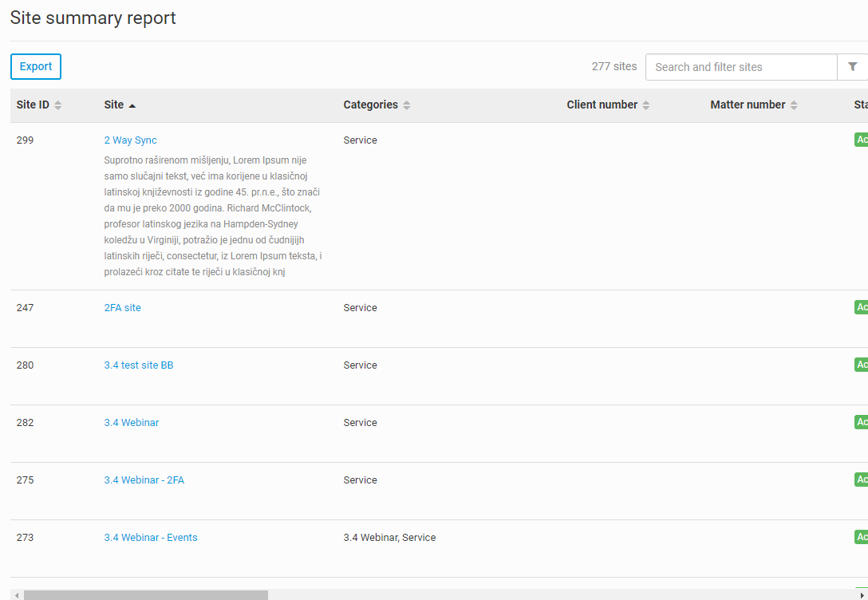Click the horizontal scrollbar left arrow
The width and height of the screenshot is (868, 600).
click(x=17, y=594)
